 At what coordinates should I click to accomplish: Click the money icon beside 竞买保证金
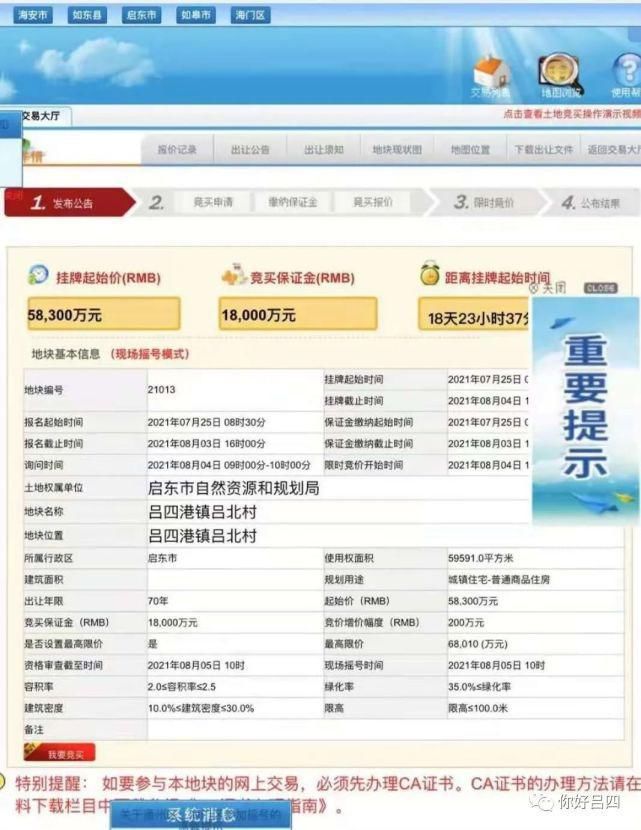click(234, 274)
